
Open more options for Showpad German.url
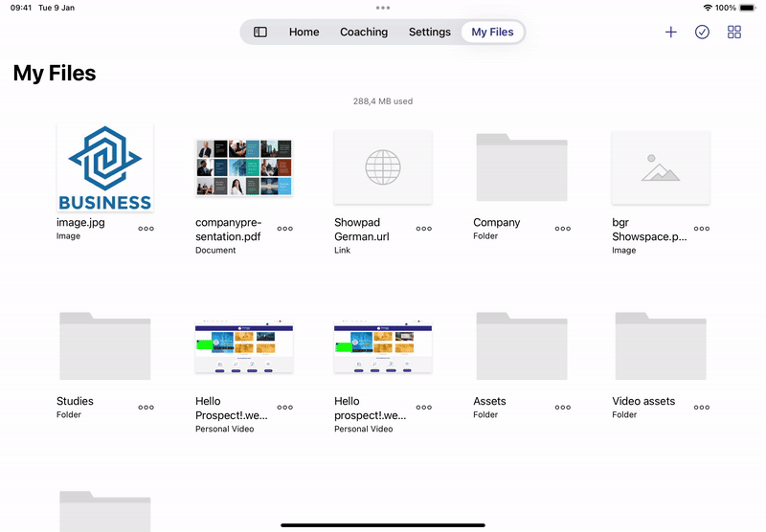click(423, 229)
